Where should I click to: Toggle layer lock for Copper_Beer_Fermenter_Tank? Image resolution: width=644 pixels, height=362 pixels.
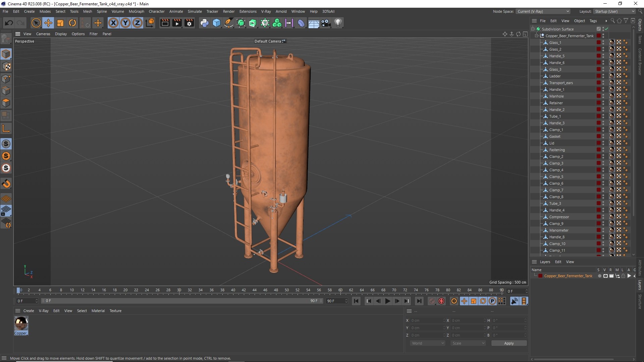pyautogui.click(x=623, y=276)
